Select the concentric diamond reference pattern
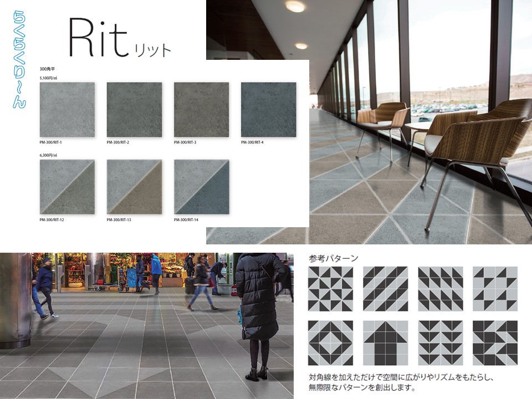Screen dimensions: 532x399 click(330, 342)
